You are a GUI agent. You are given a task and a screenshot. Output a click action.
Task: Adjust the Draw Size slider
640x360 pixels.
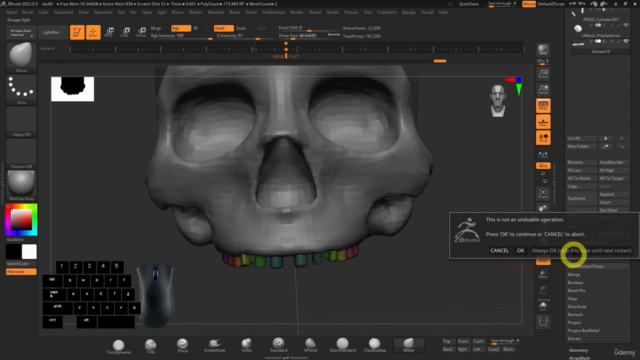click(309, 36)
